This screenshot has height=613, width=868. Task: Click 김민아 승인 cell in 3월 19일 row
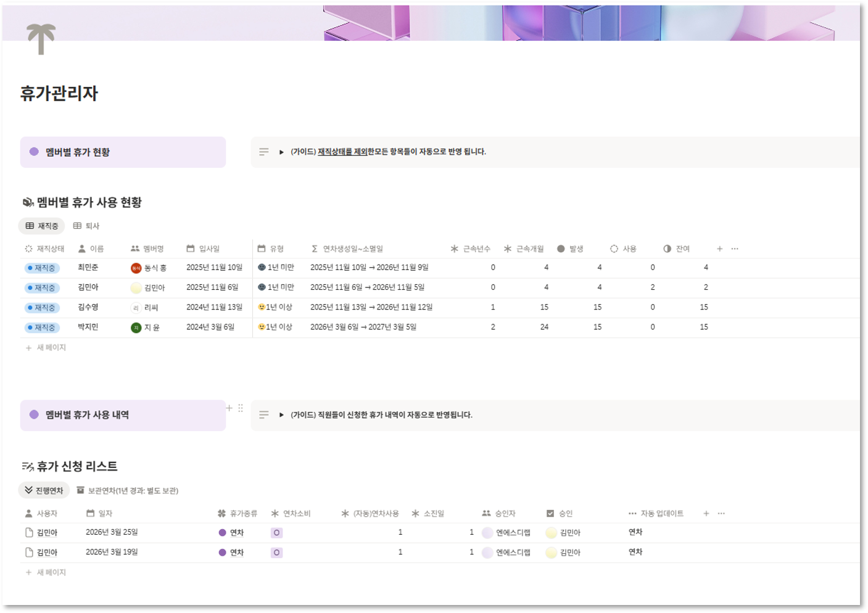point(563,553)
